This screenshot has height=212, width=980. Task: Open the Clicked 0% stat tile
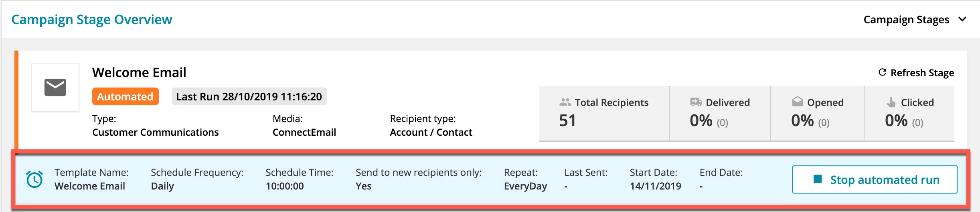[909, 113]
